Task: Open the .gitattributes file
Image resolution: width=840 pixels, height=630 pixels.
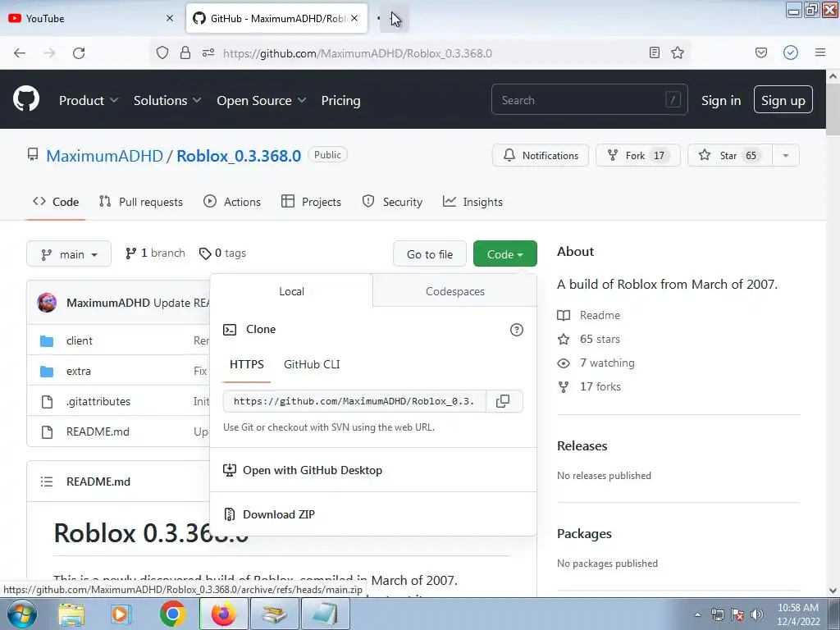Action: (98, 401)
